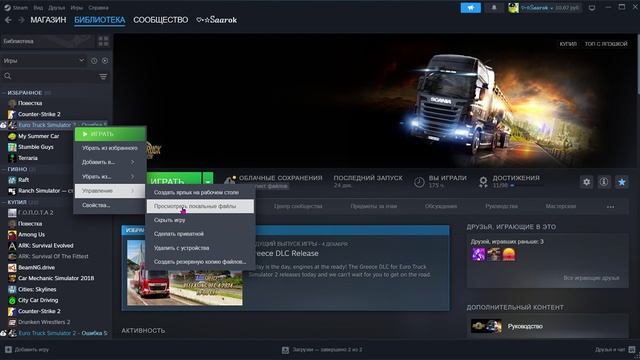Open Saarok profile tab
Viewport: 640px width, 360px height.
(216, 20)
